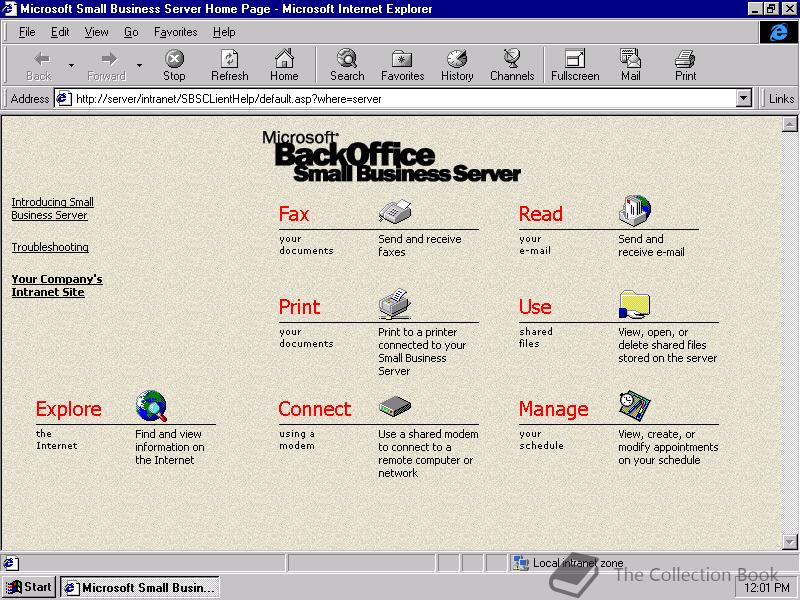The width and height of the screenshot is (800, 600).
Task: Go to Home page via toolbar
Action: pyautogui.click(x=284, y=65)
